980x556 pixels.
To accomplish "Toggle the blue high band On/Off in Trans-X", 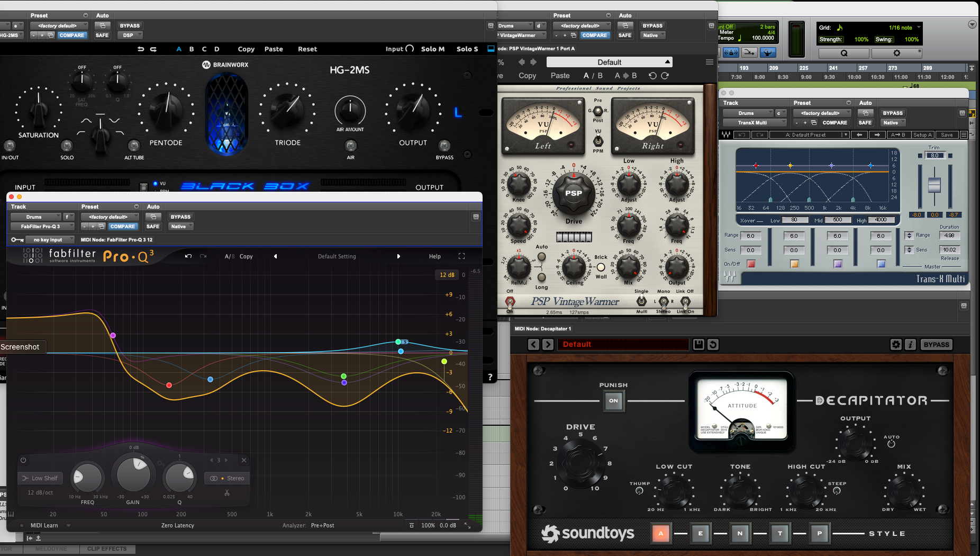I will click(881, 264).
